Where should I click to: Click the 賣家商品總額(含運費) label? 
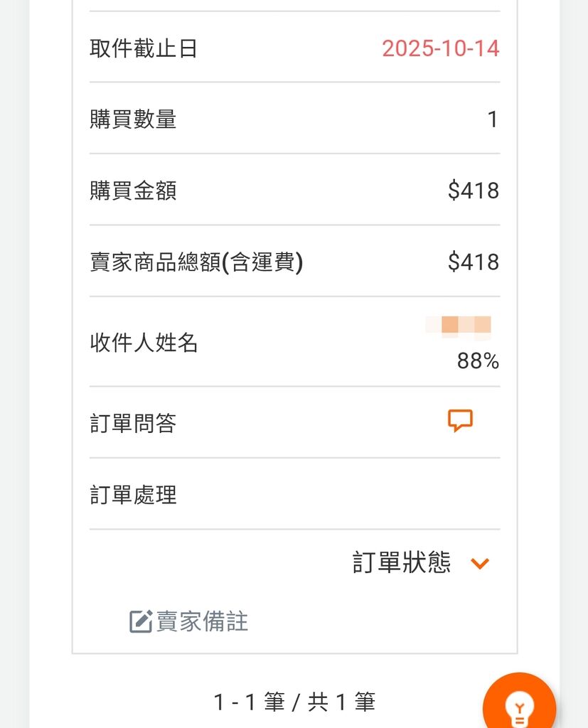[x=196, y=262]
